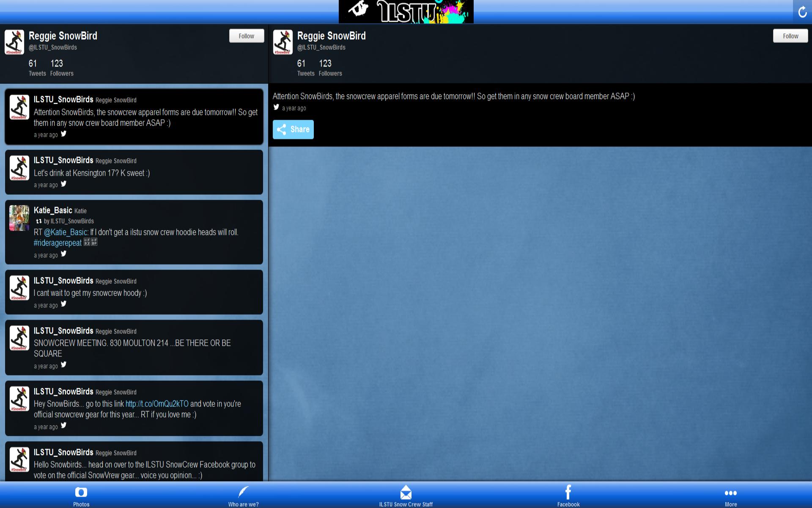This screenshot has height=508, width=812.
Task: Tap the refresh icon in top bar
Action: [x=802, y=11]
